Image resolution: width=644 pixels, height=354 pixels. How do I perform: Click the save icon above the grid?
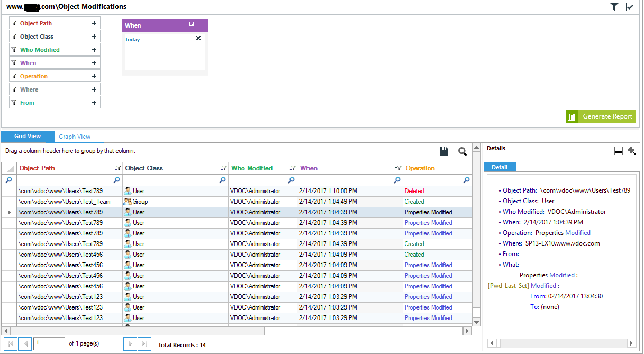pyautogui.click(x=444, y=151)
